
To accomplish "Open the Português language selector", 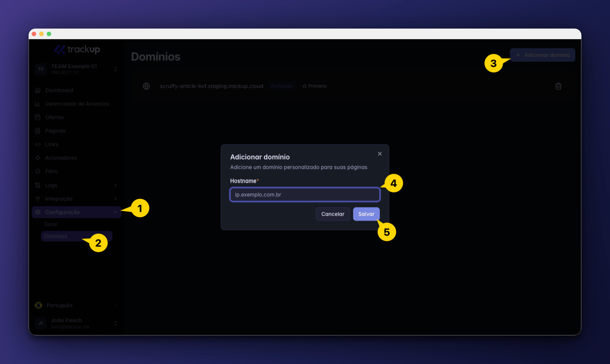I will pos(76,305).
